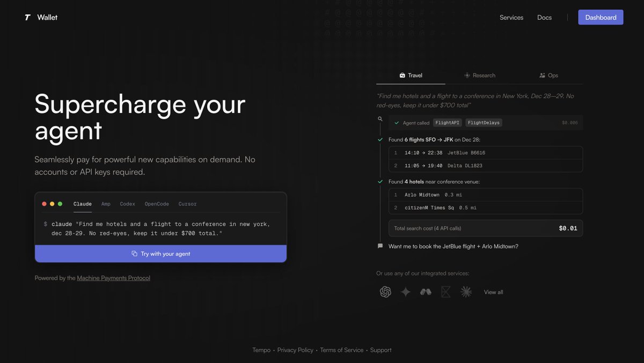The height and width of the screenshot is (363, 644).
Task: Open the Anthropic starburst service icon
Action: [x=466, y=292]
